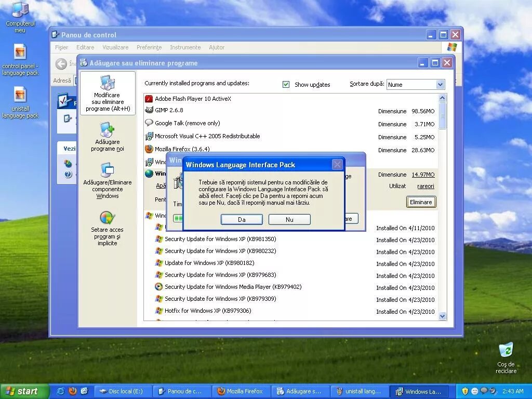Select Microsoft Visual C++ 2005 Redistributable icon
Screen dimensions: 532x399
click(149, 136)
